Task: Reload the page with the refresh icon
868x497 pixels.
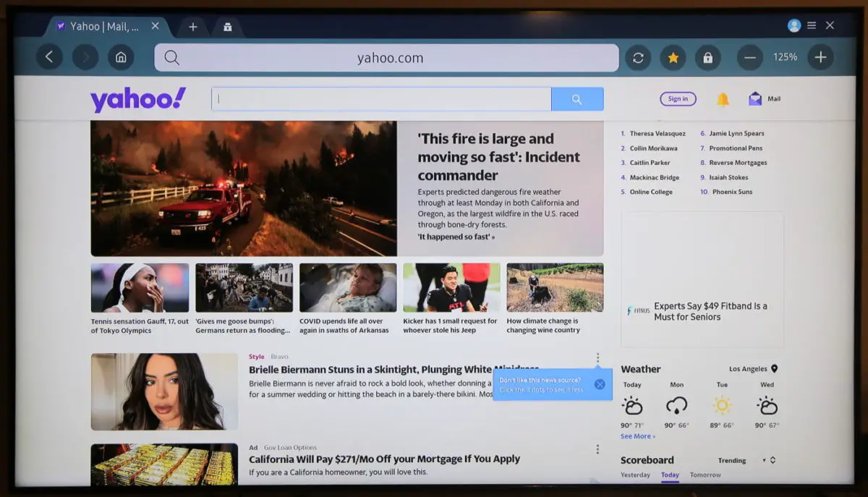Action: (x=638, y=58)
